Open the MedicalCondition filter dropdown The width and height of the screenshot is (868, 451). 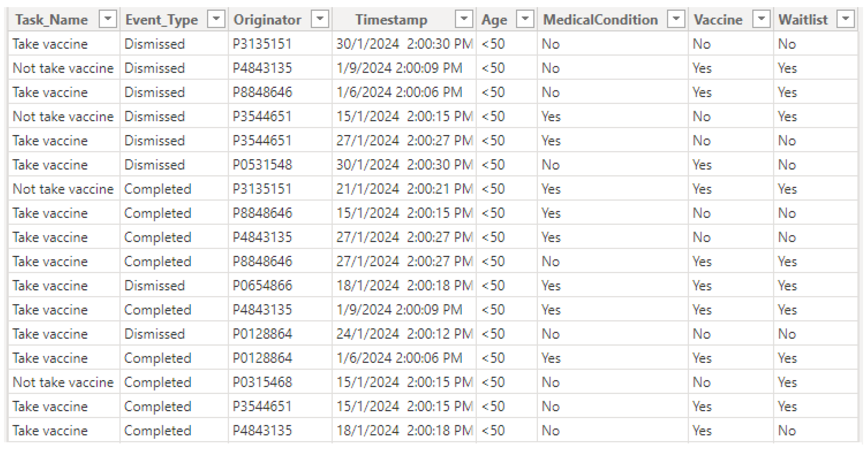676,19
